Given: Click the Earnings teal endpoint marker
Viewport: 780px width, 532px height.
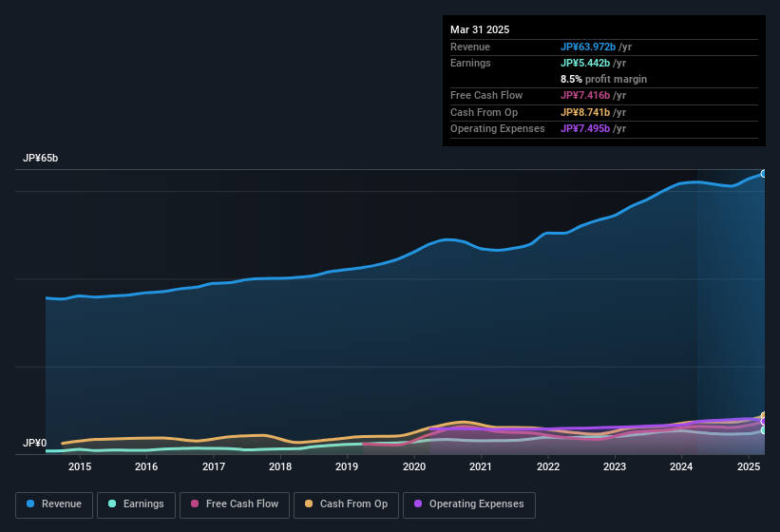Looking at the screenshot, I should (x=764, y=430).
